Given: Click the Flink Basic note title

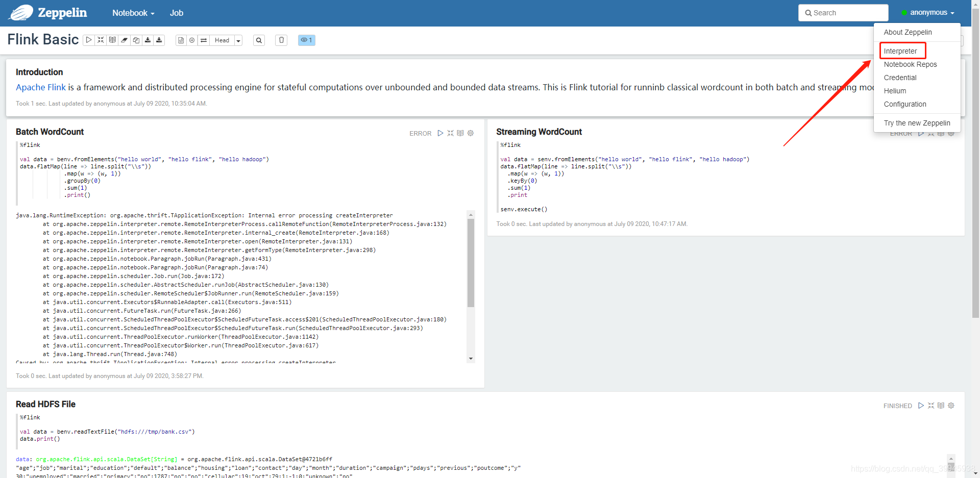Looking at the screenshot, I should tap(43, 40).
